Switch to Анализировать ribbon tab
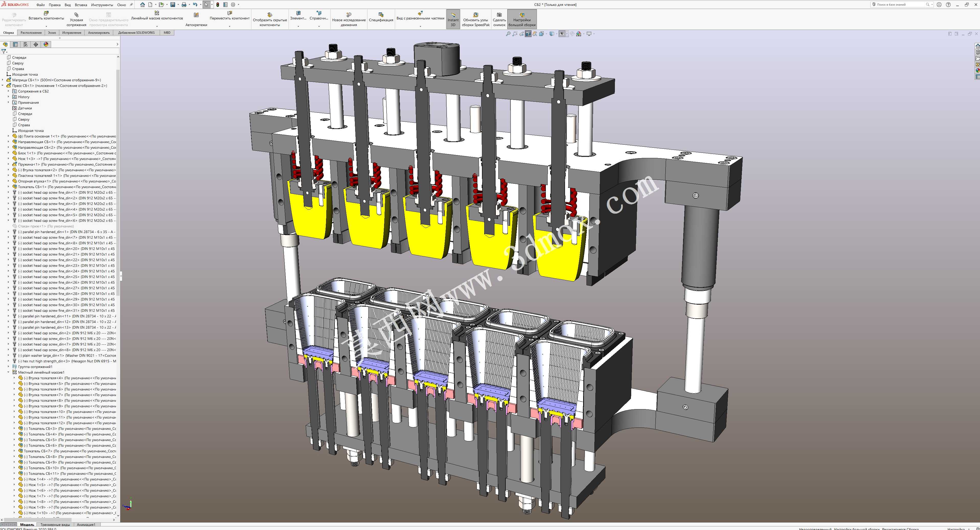The width and height of the screenshot is (980, 530). coord(99,33)
